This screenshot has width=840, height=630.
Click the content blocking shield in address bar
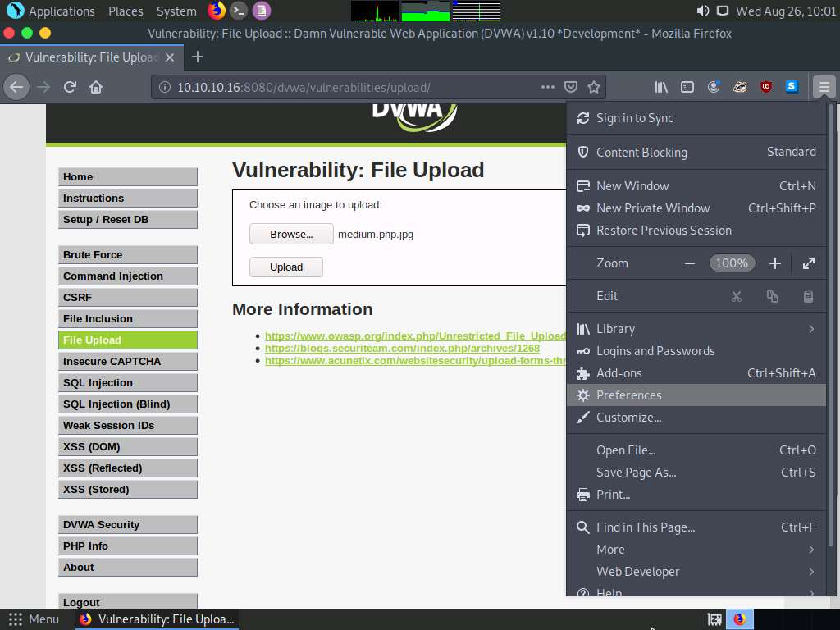point(569,86)
